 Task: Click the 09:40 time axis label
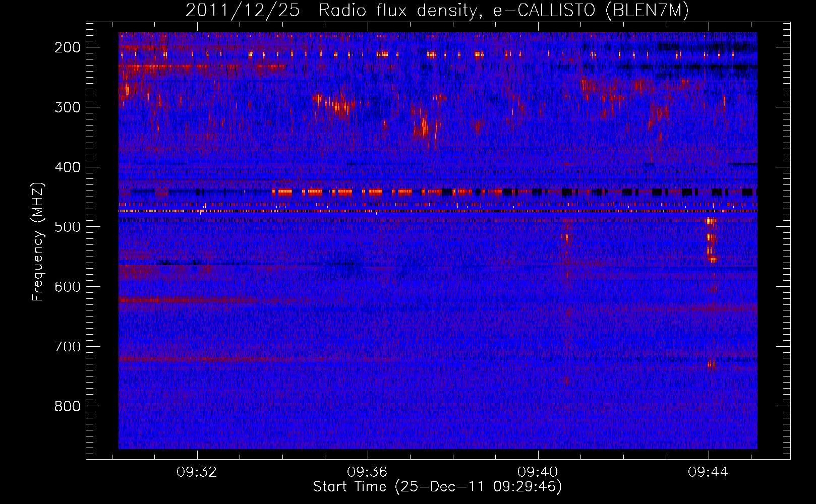tap(538, 472)
